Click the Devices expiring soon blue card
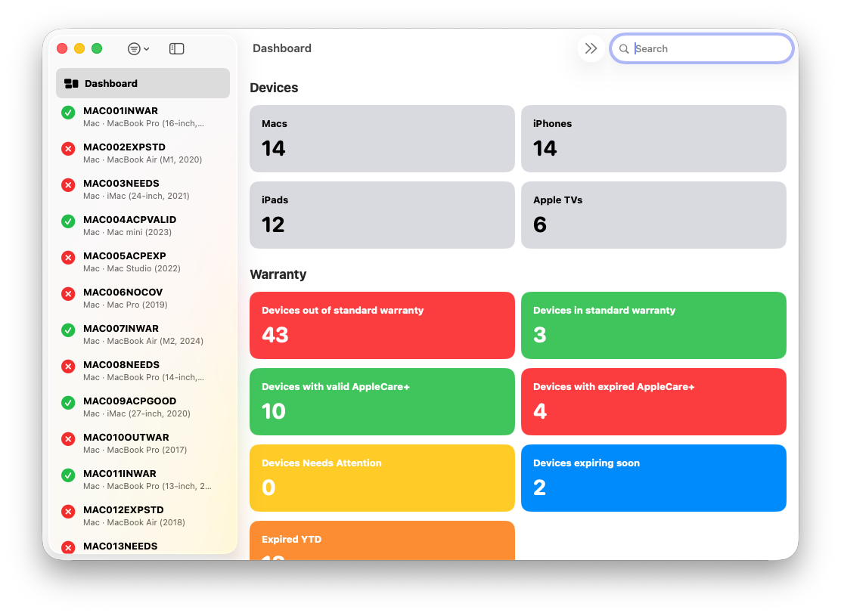This screenshot has width=841, height=616. tap(653, 478)
